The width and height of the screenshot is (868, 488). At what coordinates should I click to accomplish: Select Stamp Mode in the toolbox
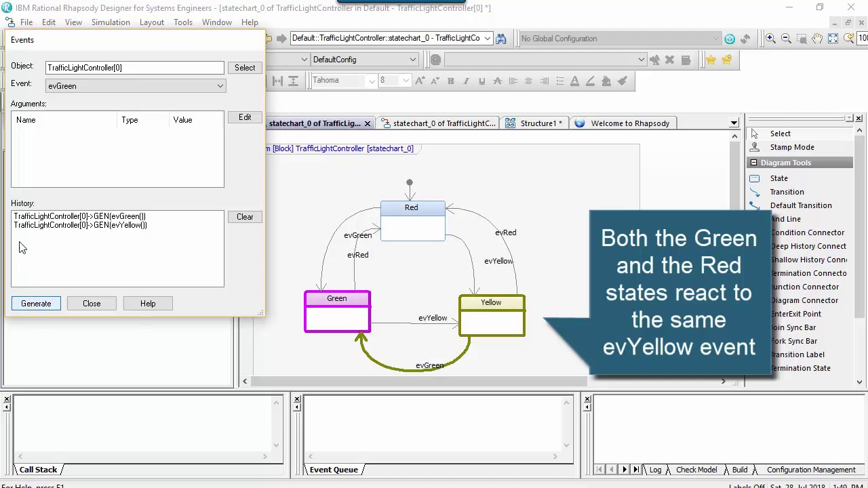click(791, 147)
